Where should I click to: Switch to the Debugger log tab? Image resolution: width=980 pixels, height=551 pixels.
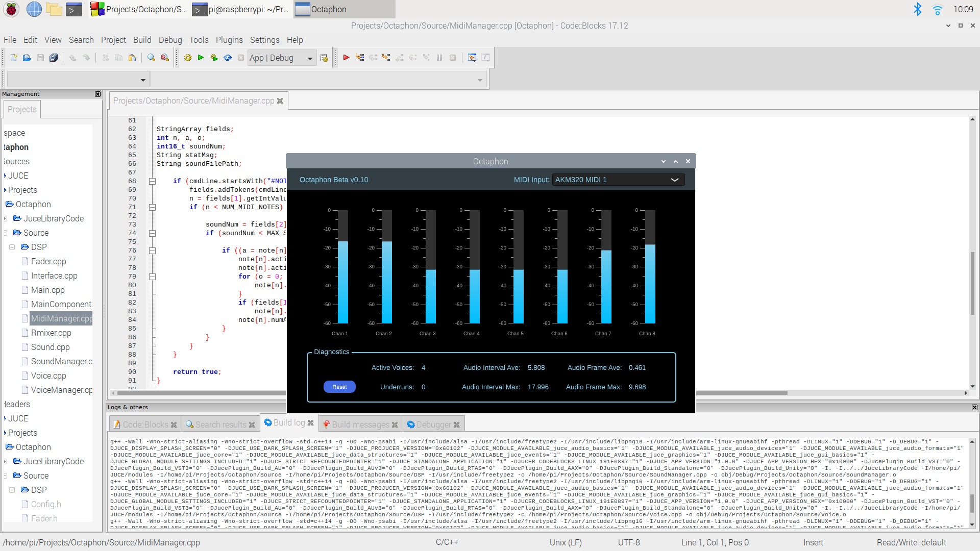[x=433, y=424]
